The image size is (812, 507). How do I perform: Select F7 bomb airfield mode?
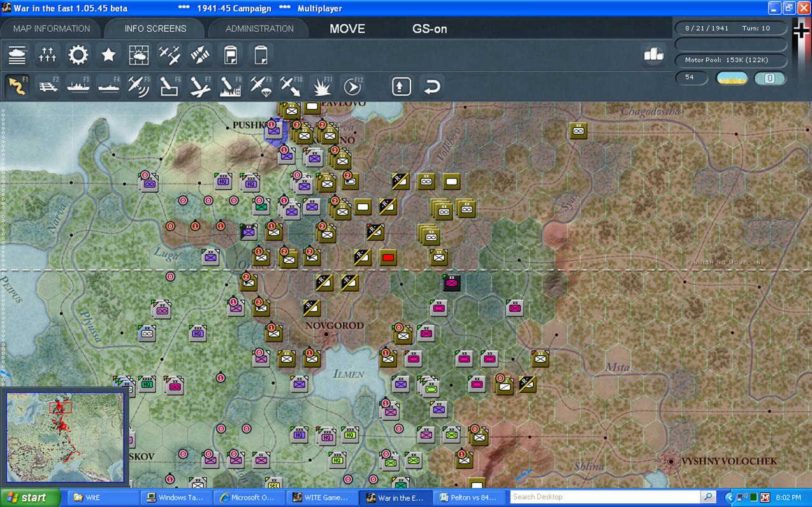coord(200,86)
